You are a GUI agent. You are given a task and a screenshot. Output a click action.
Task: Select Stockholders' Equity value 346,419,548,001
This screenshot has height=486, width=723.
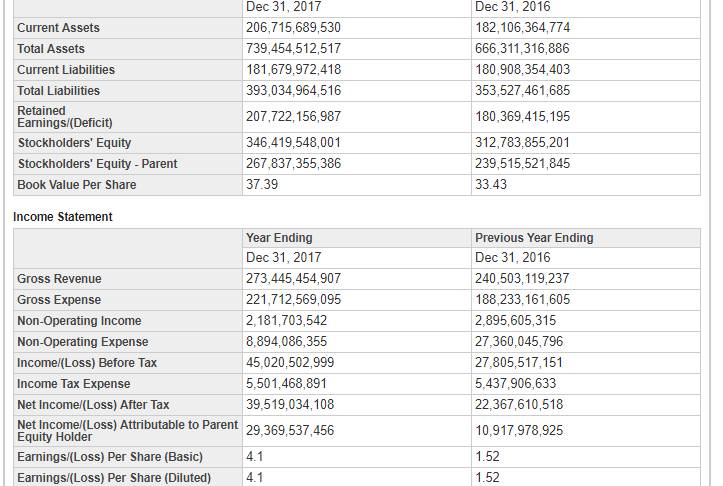(x=293, y=143)
